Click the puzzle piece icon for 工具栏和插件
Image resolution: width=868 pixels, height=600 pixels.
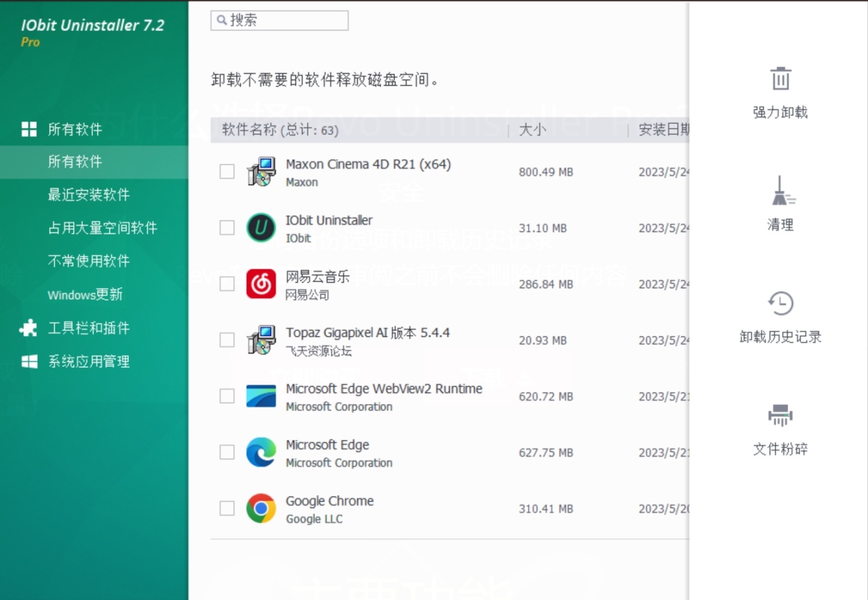[x=29, y=328]
